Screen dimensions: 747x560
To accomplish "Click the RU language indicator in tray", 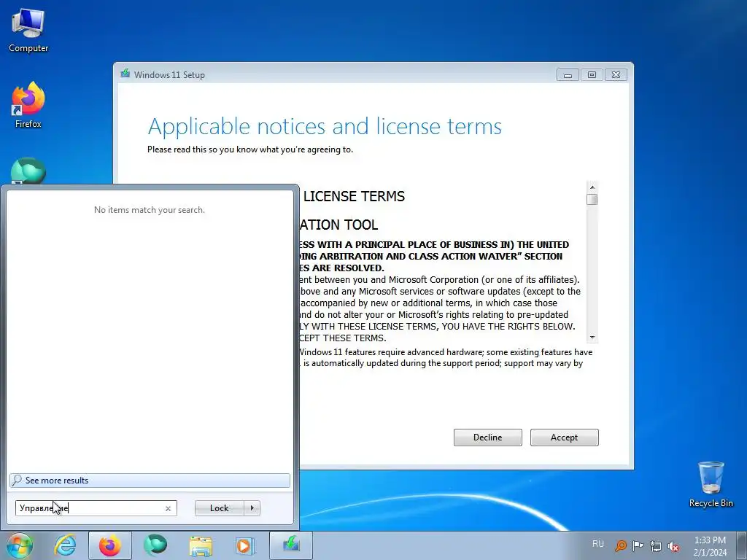I will point(598,544).
